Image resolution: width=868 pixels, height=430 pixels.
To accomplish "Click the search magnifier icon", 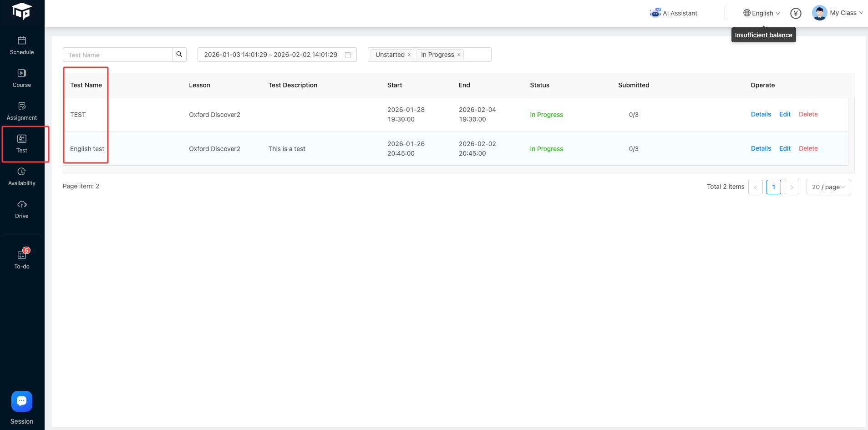I will click(179, 55).
